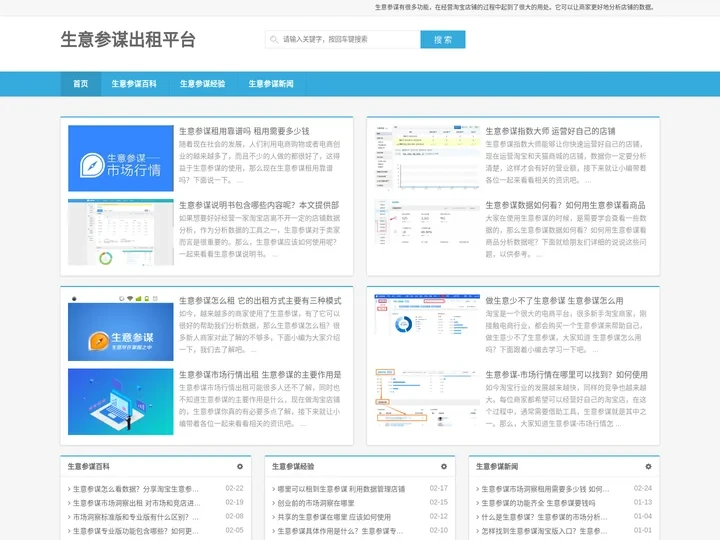Open list item 市场洞察标准版和专业版有什么区别？

pyautogui.click(x=135, y=517)
